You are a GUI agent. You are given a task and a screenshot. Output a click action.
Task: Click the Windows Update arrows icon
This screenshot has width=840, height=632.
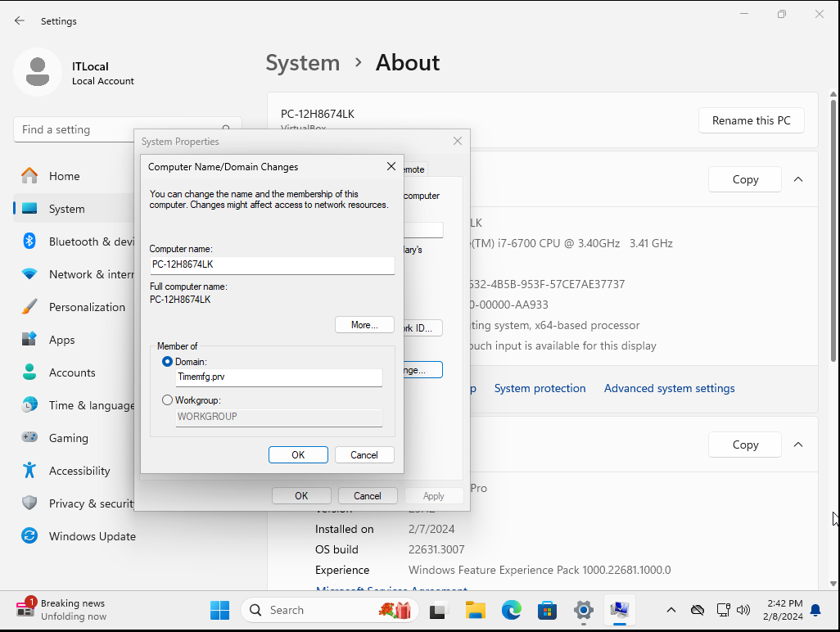click(x=29, y=535)
